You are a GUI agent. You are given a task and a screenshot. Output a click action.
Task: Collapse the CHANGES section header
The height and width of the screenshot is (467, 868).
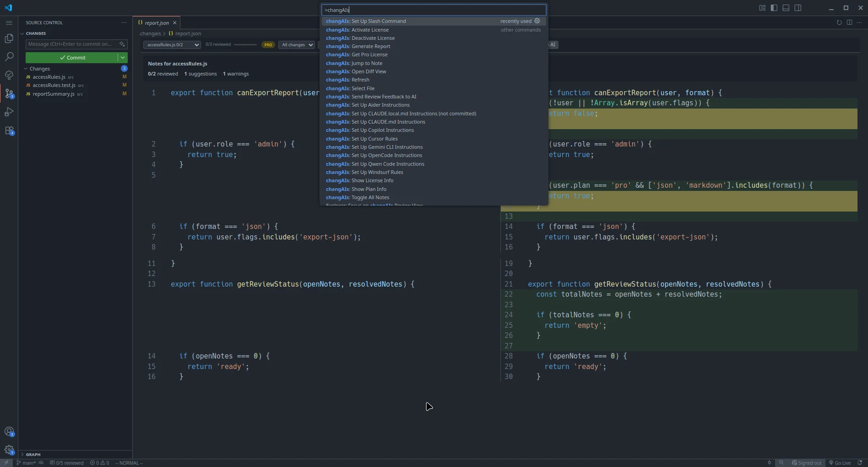coord(36,33)
